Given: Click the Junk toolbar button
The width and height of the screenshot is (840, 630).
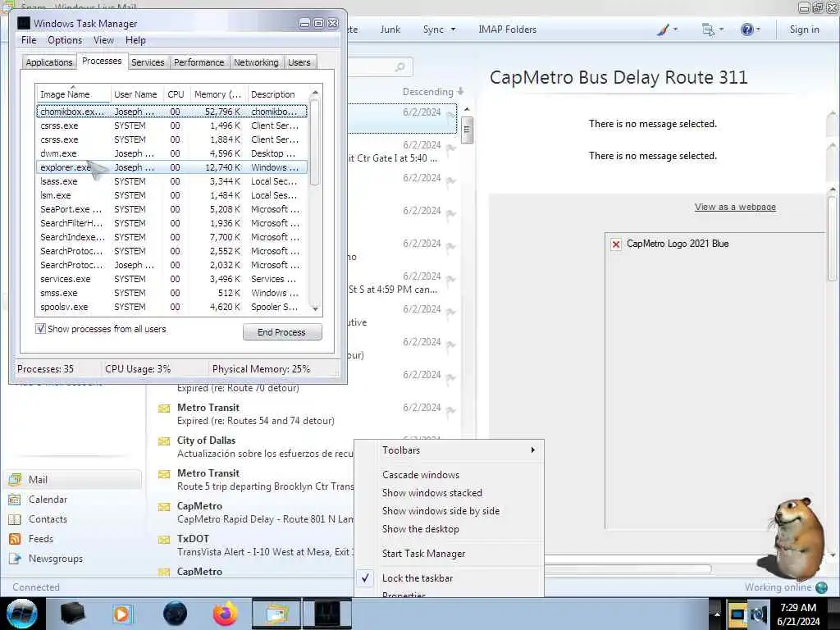Looking at the screenshot, I should 390,30.
